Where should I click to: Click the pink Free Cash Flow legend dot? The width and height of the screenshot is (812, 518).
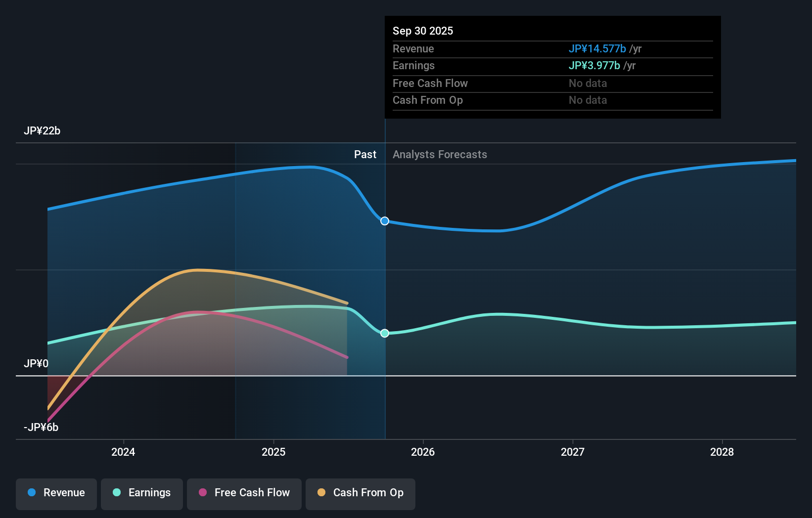202,493
